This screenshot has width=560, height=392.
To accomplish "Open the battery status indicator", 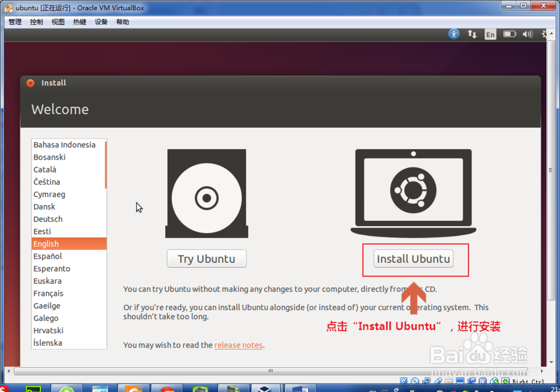I will tap(510, 34).
